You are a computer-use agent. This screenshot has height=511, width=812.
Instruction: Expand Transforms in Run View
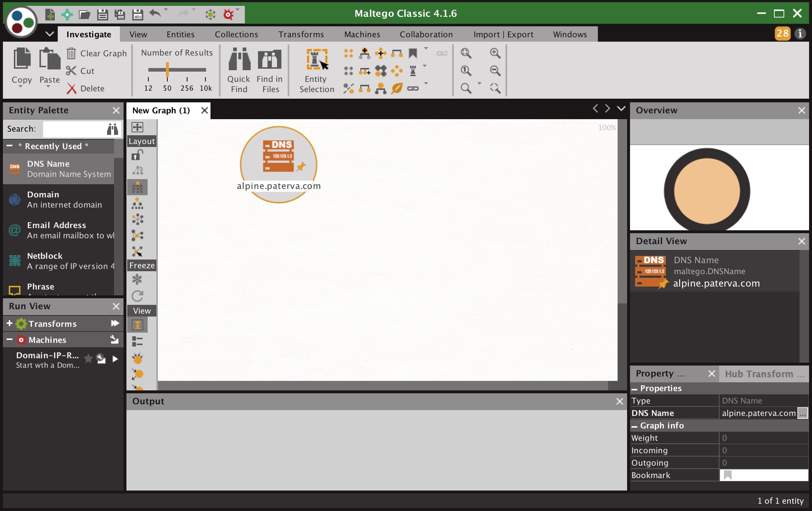pos(10,323)
